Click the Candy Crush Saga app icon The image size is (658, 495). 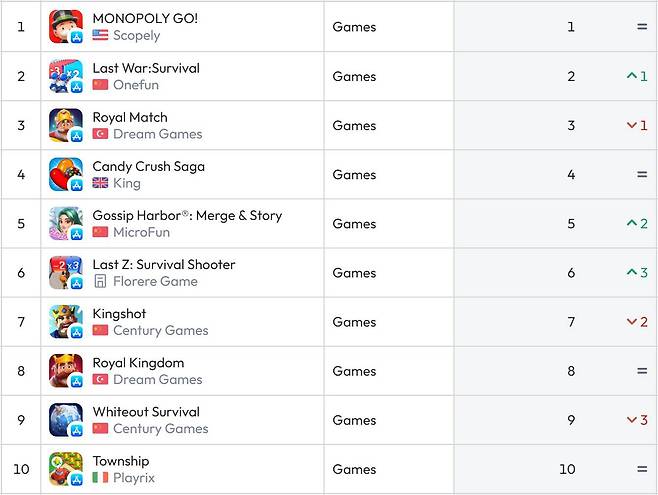(65, 174)
